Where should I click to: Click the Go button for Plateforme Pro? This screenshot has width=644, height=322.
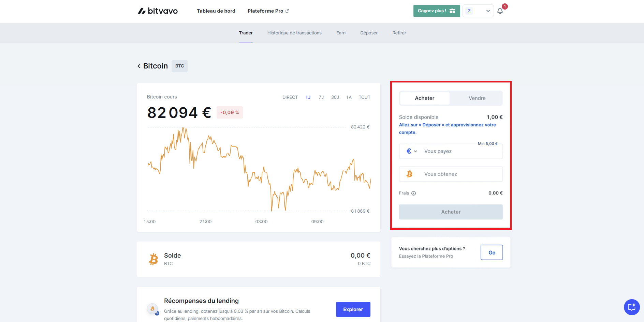pyautogui.click(x=492, y=252)
